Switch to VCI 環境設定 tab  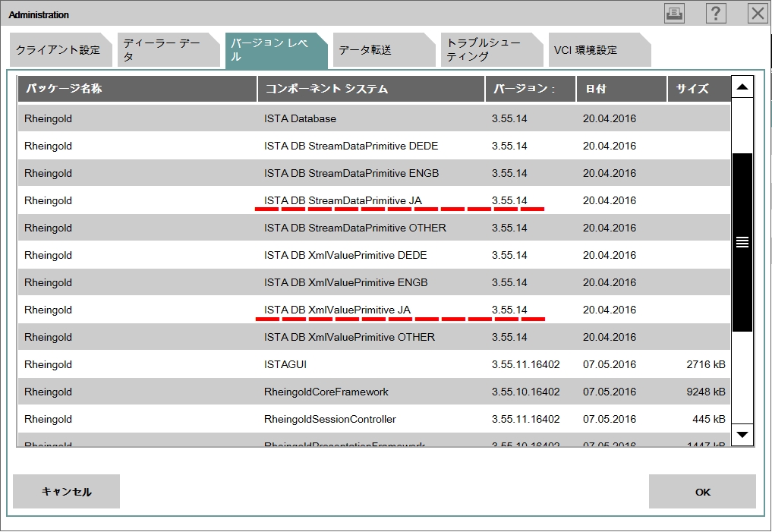pyautogui.click(x=600, y=49)
